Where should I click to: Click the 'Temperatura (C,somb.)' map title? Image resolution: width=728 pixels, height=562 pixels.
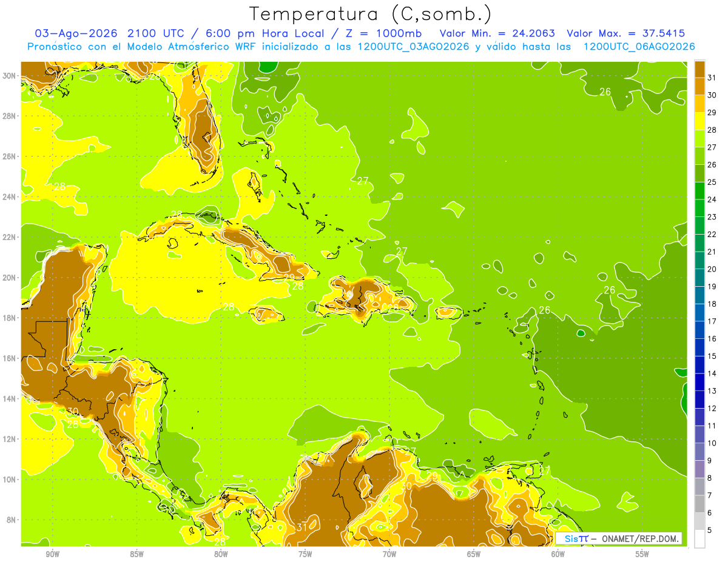point(370,13)
